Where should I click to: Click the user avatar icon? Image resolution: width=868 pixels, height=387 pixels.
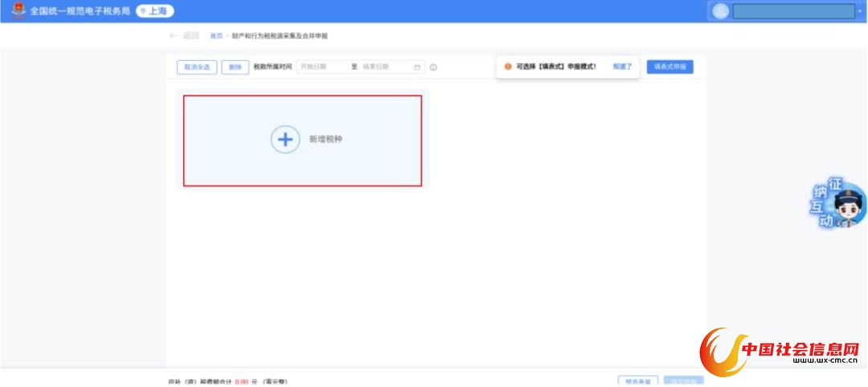pos(721,11)
